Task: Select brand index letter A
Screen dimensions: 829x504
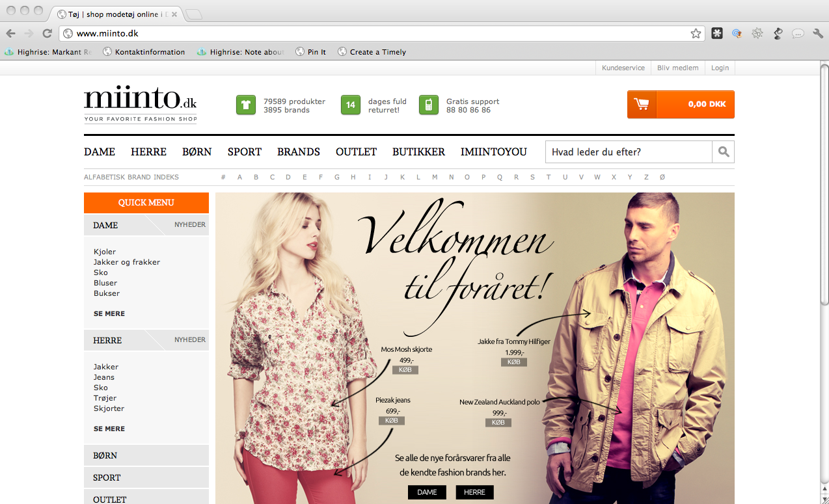Action: pyautogui.click(x=239, y=177)
